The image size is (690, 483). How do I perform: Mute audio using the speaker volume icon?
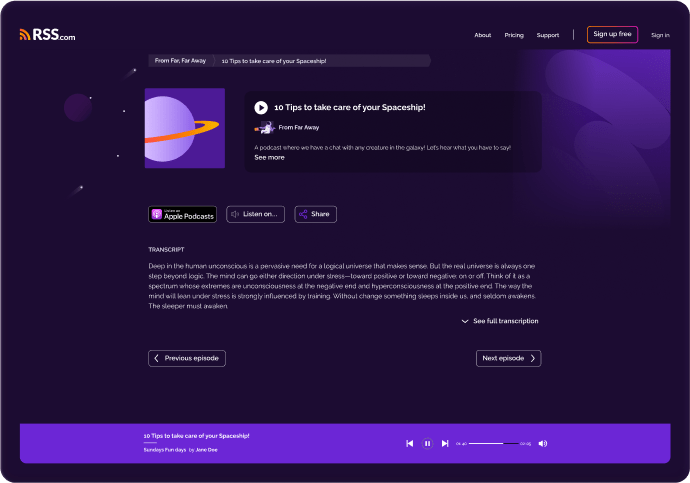point(543,443)
